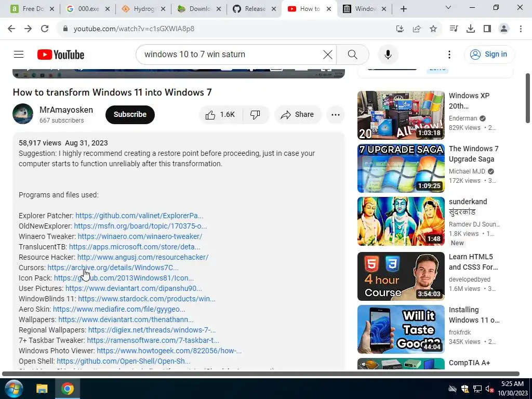Share this page from address bar

pyautogui.click(x=417, y=29)
